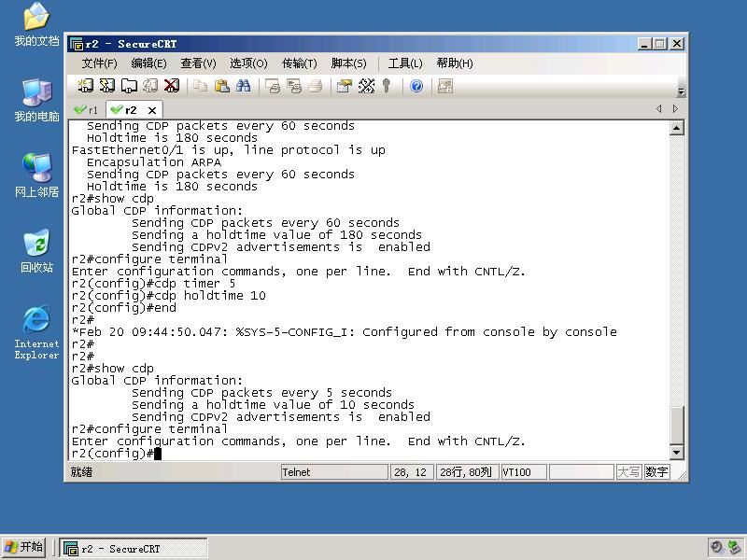
Task: Click the 28行, 80列 status field
Action: 467,472
